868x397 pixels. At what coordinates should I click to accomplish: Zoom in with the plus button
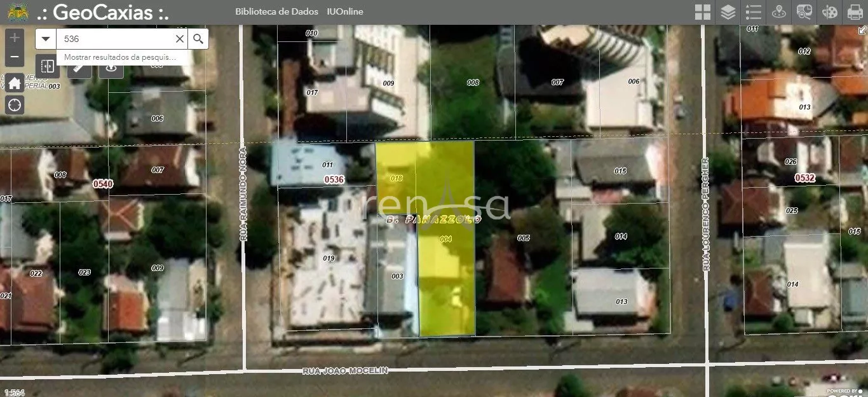coord(15,38)
